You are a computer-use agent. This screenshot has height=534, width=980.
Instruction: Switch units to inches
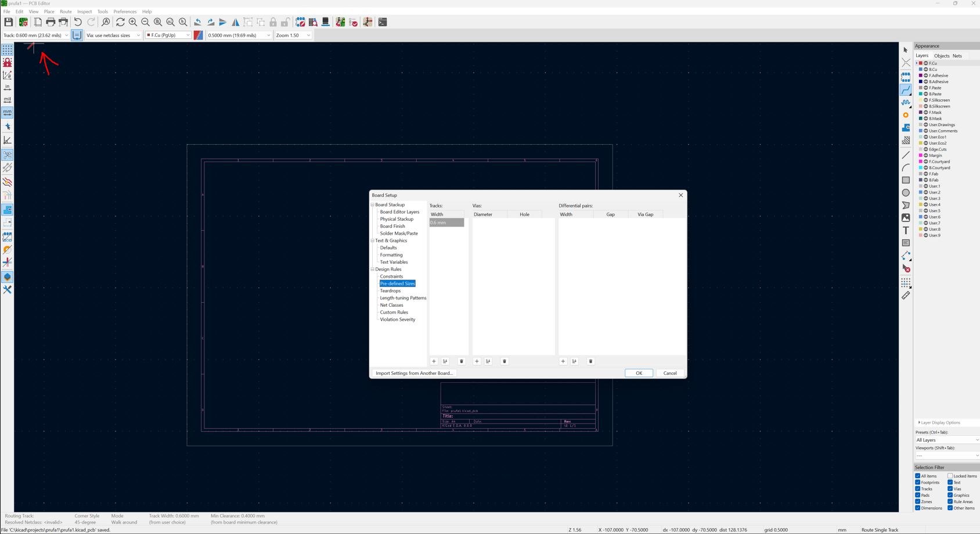click(8, 88)
